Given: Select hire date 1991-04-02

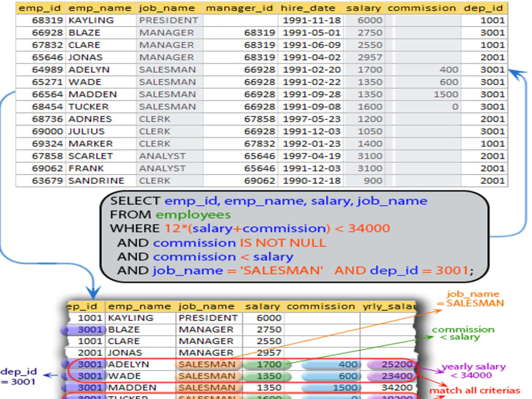Looking at the screenshot, I should coord(311,57).
